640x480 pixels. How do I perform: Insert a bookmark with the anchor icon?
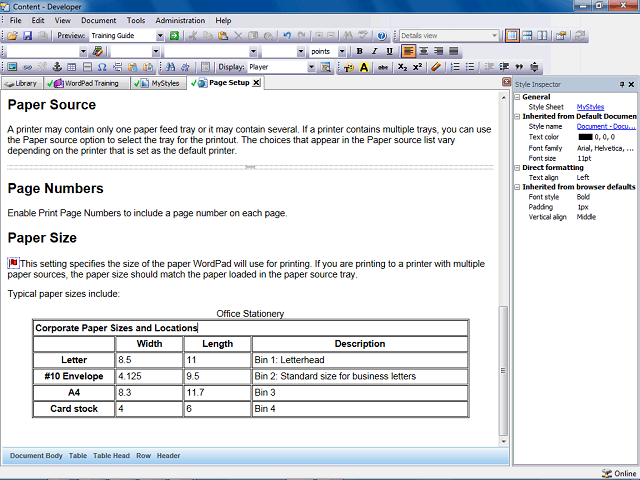coord(57,67)
